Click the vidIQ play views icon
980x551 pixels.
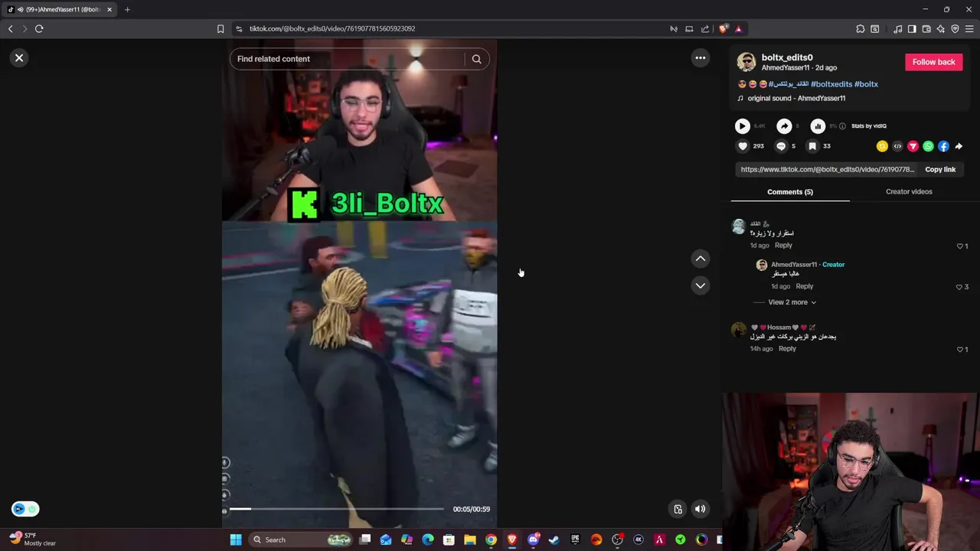pos(742,126)
